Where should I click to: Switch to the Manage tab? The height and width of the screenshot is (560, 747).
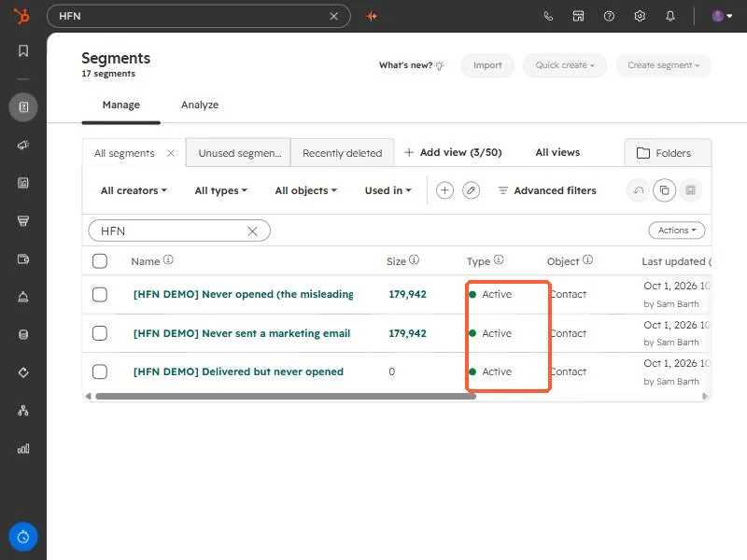tap(121, 105)
